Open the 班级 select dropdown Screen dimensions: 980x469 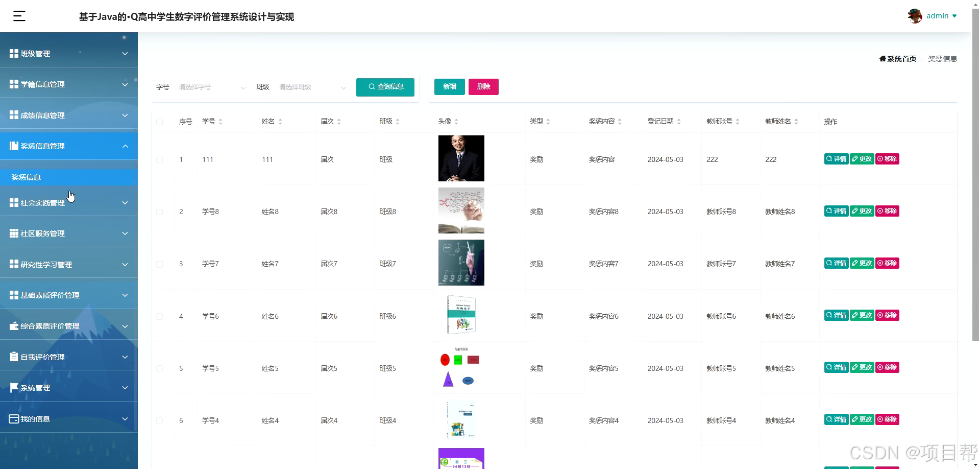click(311, 87)
